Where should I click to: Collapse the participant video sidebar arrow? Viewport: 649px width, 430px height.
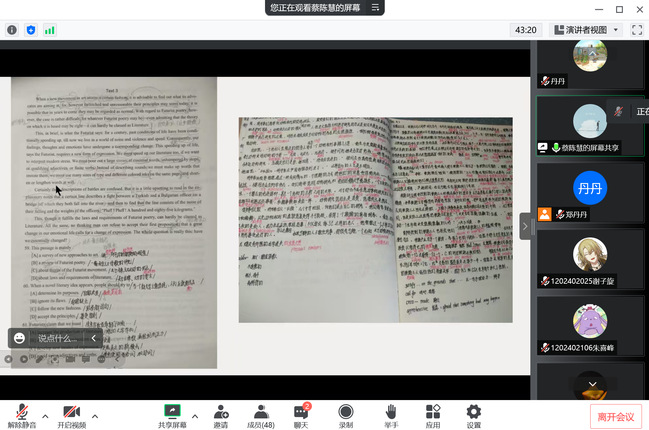(x=525, y=226)
